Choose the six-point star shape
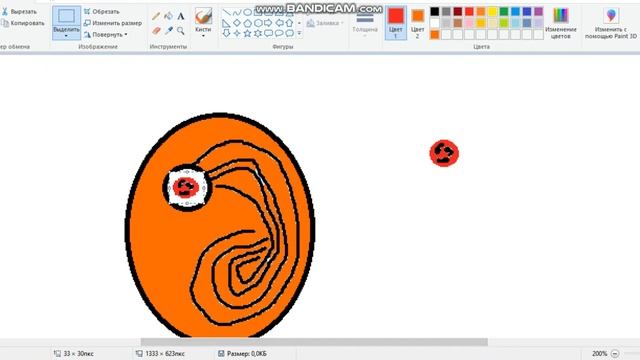 [x=258, y=33]
